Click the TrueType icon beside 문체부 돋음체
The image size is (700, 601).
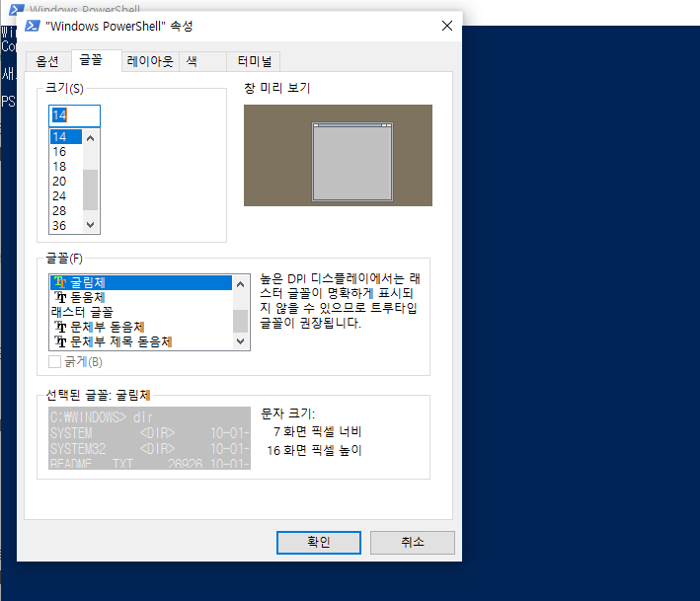pyautogui.click(x=60, y=327)
